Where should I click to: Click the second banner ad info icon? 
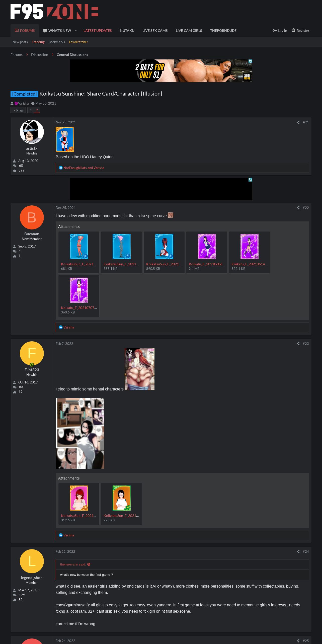(x=250, y=180)
